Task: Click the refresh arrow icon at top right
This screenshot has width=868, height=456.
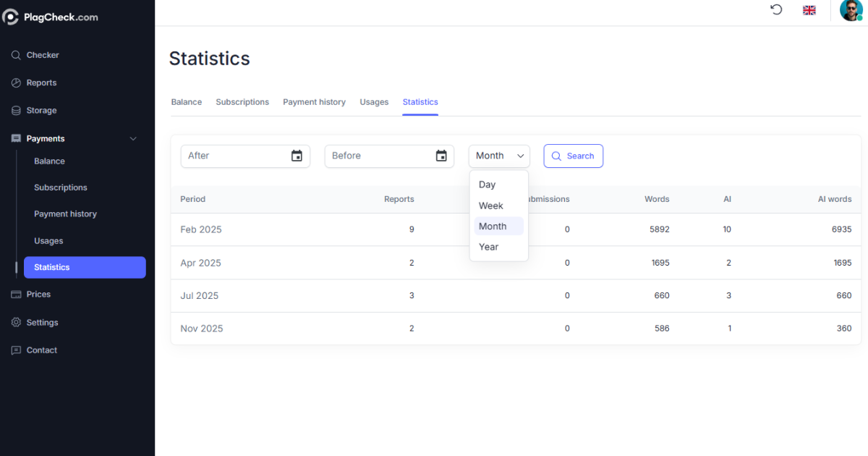Action: pyautogui.click(x=776, y=9)
